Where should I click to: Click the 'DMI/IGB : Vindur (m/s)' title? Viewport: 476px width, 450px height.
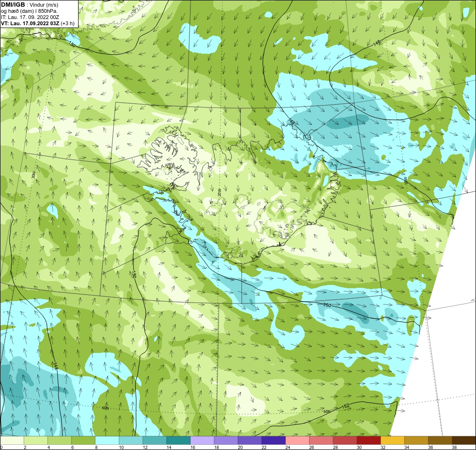click(30, 5)
